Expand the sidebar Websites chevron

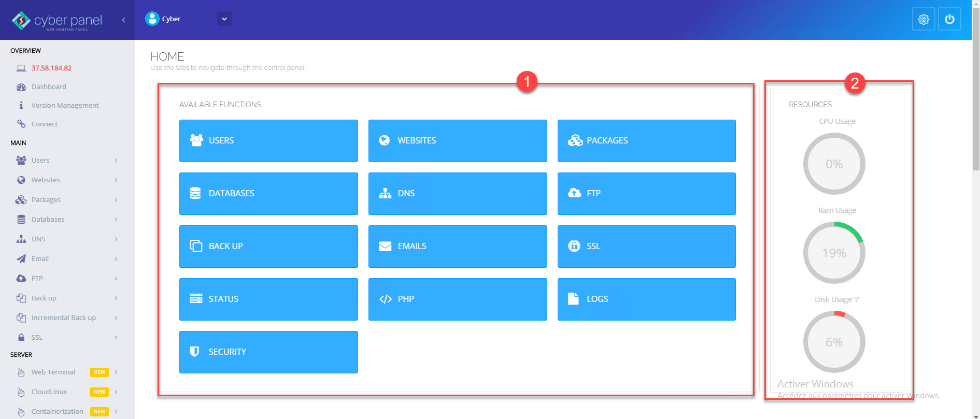pos(116,180)
